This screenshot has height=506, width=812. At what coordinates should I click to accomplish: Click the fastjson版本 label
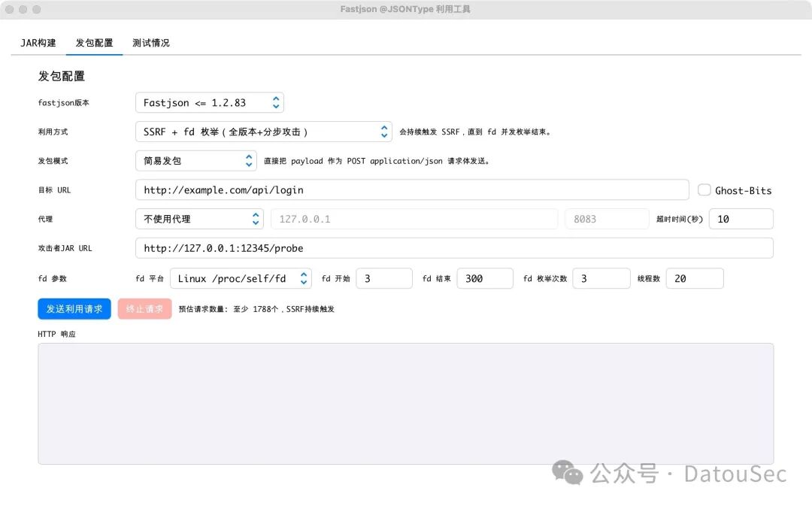63,102
